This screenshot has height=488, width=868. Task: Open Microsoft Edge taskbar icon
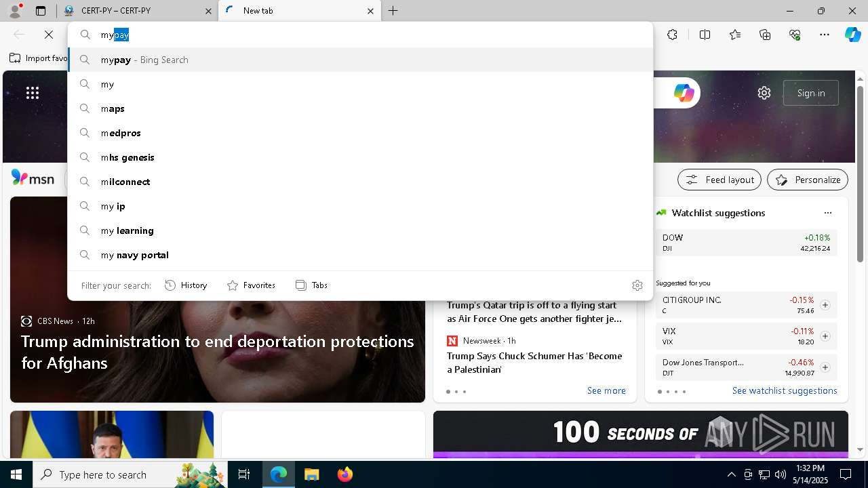coord(279,474)
